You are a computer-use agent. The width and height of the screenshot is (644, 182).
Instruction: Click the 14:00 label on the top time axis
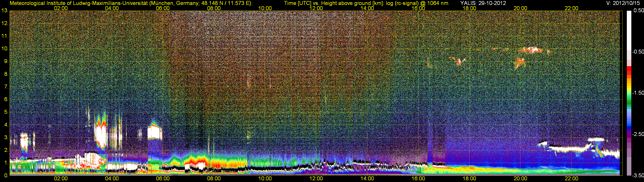(367, 8)
